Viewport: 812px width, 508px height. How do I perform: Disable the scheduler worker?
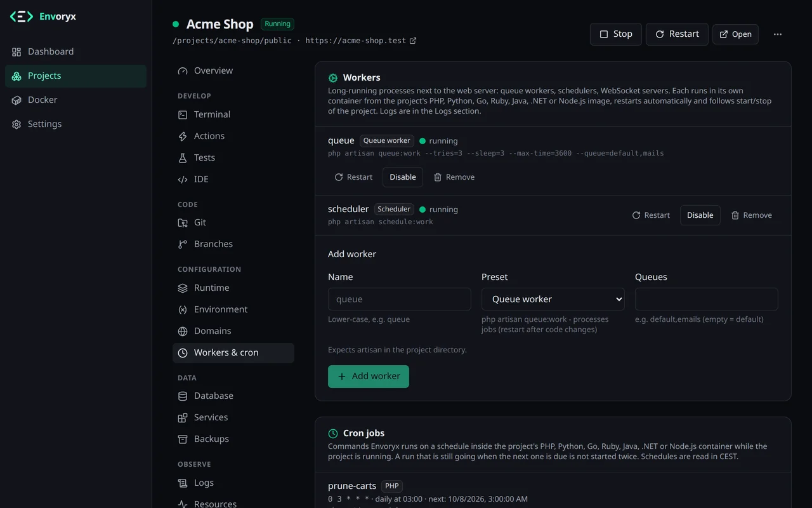pos(700,215)
